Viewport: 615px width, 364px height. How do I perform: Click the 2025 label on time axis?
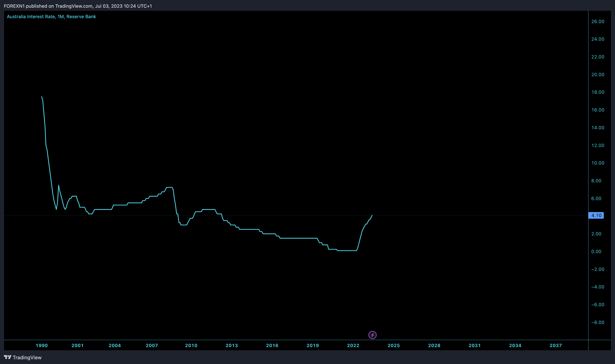point(394,345)
